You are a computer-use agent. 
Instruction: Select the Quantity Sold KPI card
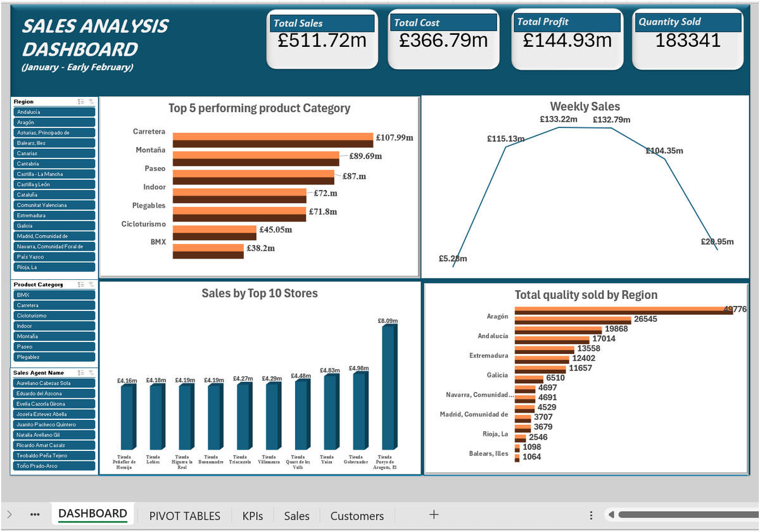(x=688, y=39)
